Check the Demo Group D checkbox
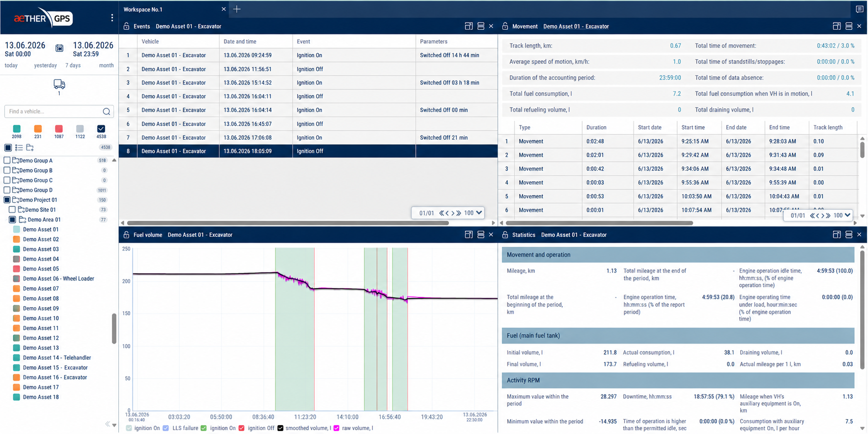This screenshot has width=868, height=434. 7,190
